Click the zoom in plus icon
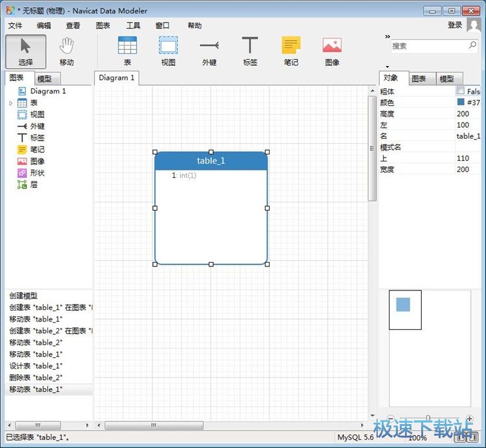486x448 pixels. coord(470,419)
